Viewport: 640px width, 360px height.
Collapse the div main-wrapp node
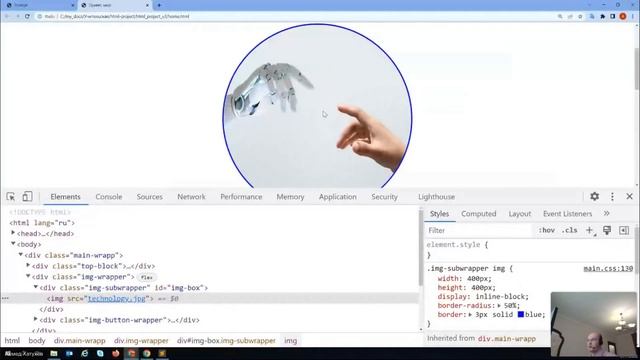(x=20, y=255)
